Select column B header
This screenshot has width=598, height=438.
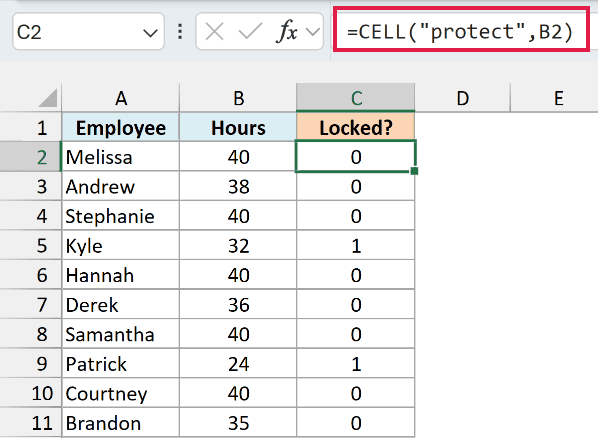[238, 98]
